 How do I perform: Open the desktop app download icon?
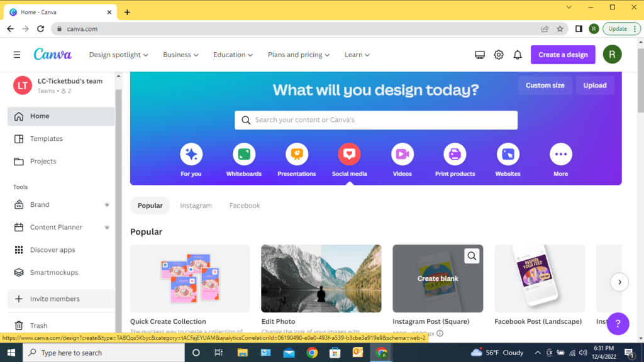tap(480, 55)
